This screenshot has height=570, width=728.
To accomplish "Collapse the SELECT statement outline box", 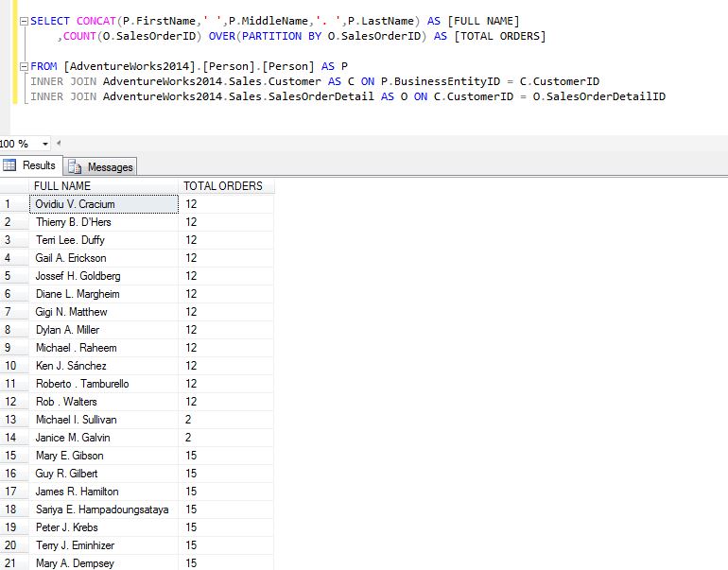I will 25,22.
